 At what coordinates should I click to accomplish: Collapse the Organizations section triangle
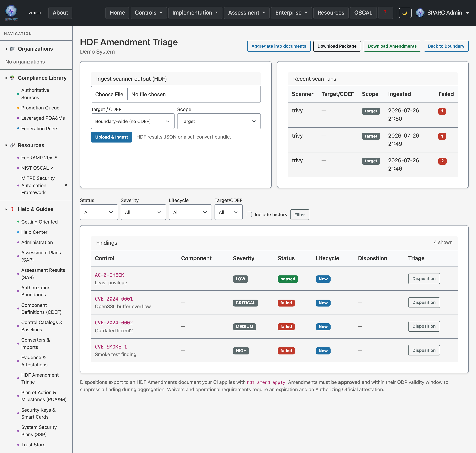(x=6, y=49)
